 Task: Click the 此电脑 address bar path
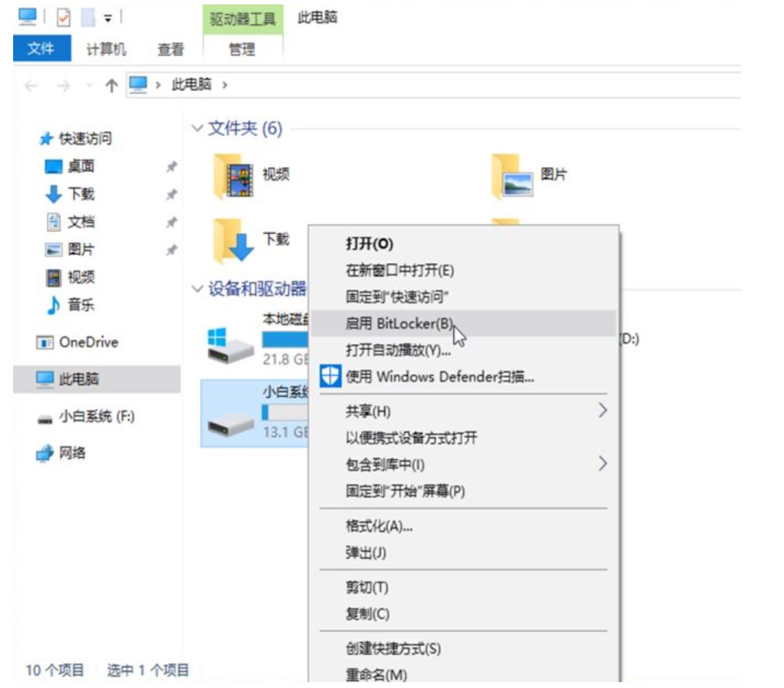coord(191,85)
